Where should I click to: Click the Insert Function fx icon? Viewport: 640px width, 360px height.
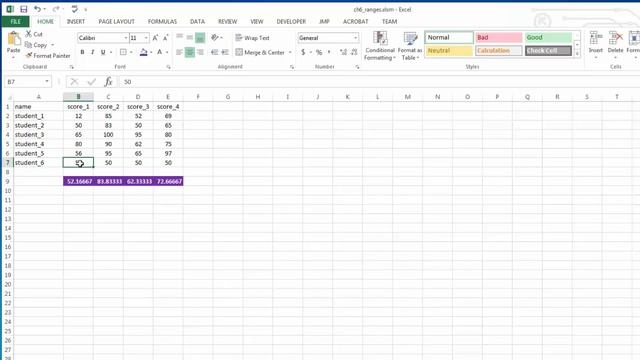point(108,82)
